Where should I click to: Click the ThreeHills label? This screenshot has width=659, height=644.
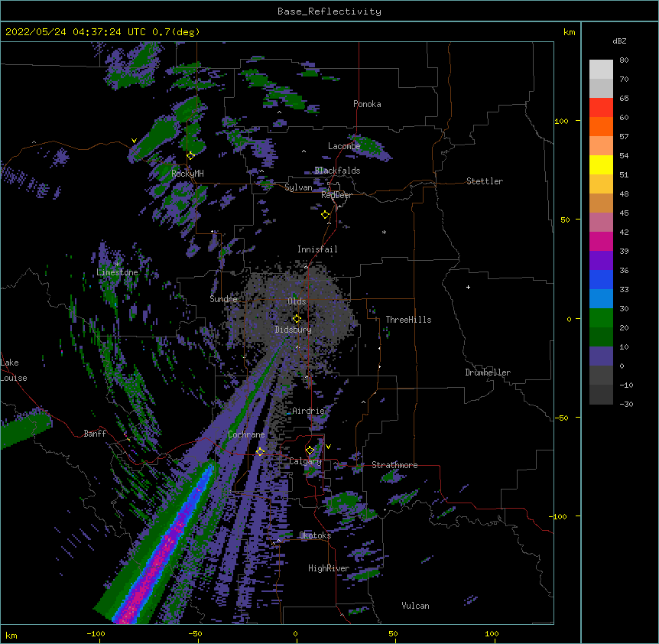tap(408, 320)
